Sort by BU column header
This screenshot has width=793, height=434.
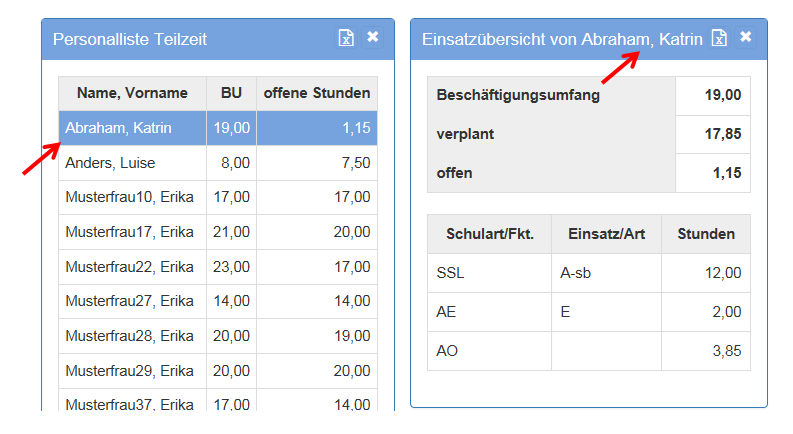point(231,93)
